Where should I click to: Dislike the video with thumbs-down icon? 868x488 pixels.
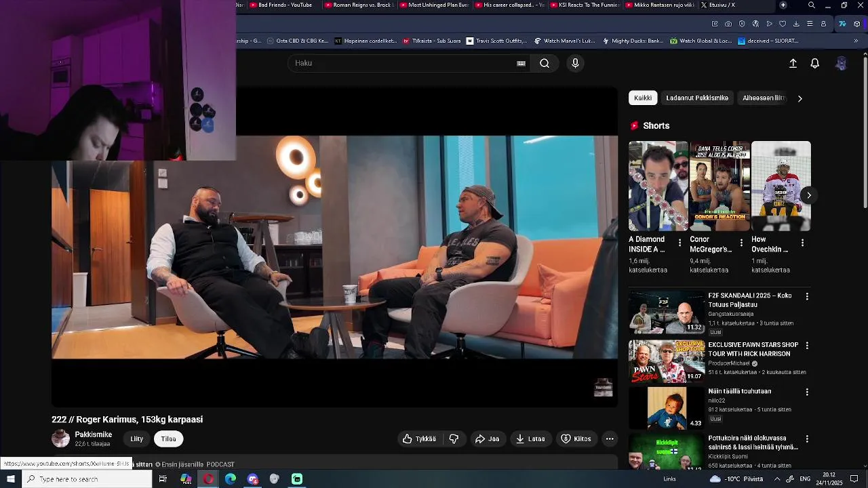click(x=454, y=439)
